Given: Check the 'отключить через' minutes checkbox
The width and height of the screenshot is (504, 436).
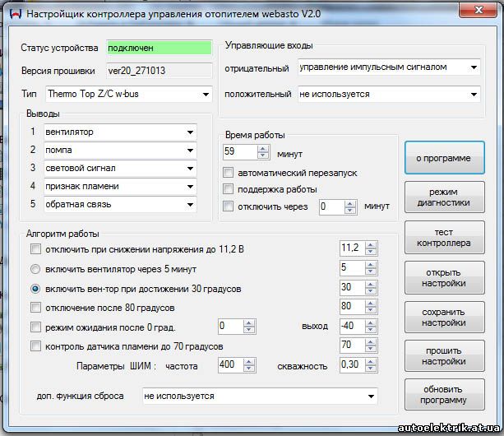Looking at the screenshot, I should coord(228,206).
